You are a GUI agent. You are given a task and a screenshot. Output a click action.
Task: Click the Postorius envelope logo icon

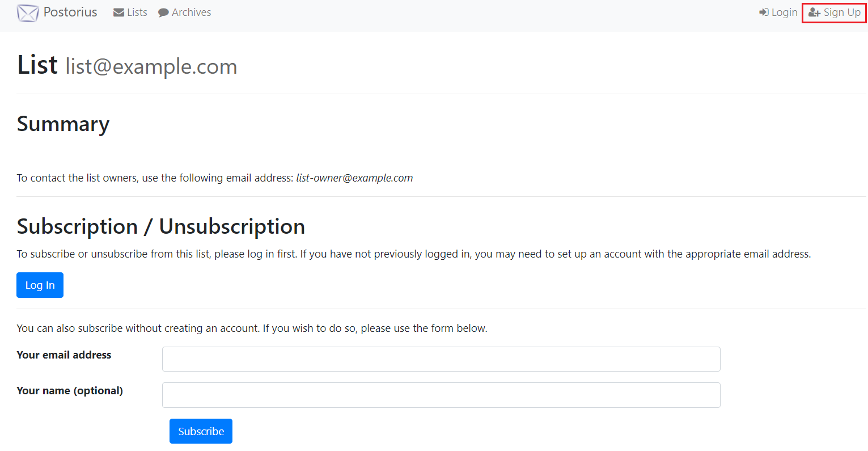pos(28,12)
